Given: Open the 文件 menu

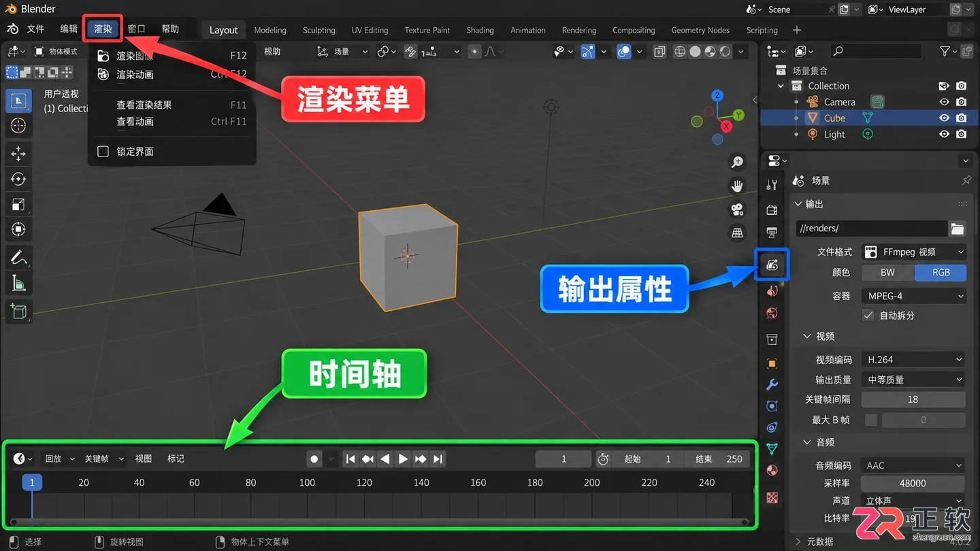Looking at the screenshot, I should point(35,29).
